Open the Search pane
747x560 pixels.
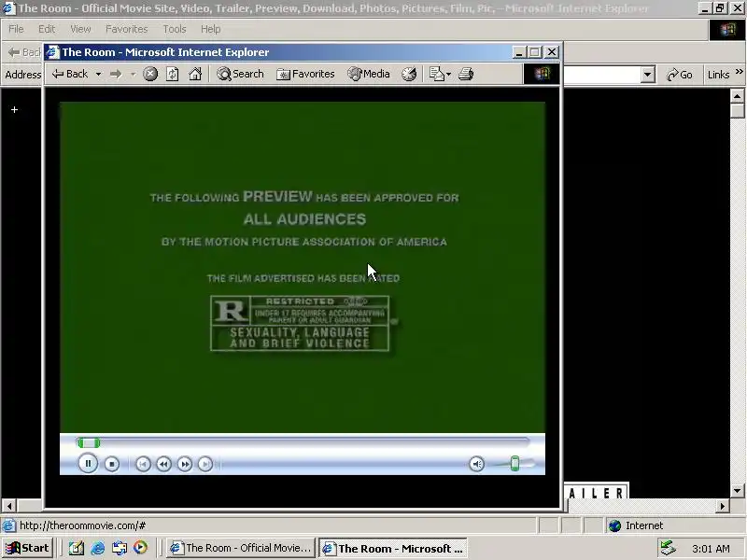click(x=240, y=74)
